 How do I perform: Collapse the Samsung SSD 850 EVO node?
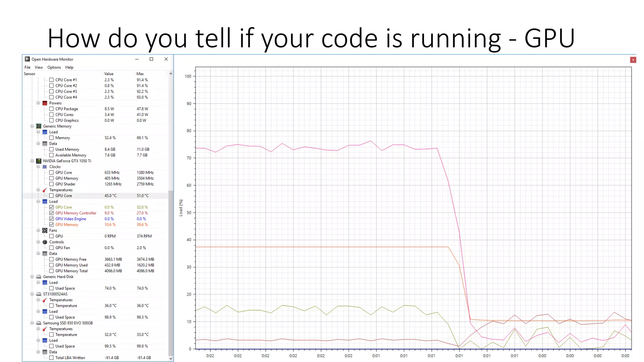click(x=32, y=323)
